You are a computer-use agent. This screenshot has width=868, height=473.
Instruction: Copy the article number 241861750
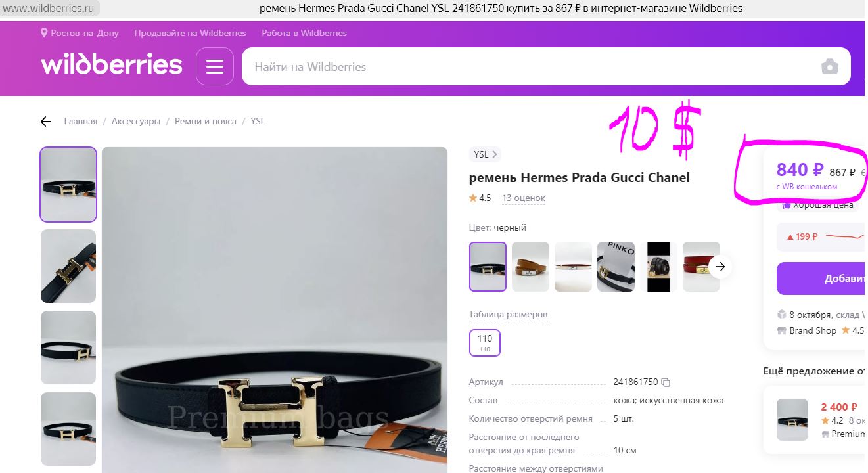(x=666, y=382)
